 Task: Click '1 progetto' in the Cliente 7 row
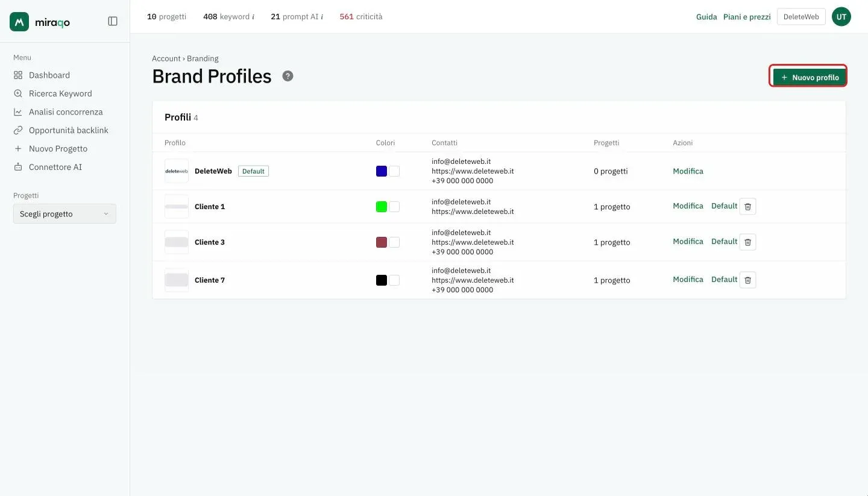[612, 280]
